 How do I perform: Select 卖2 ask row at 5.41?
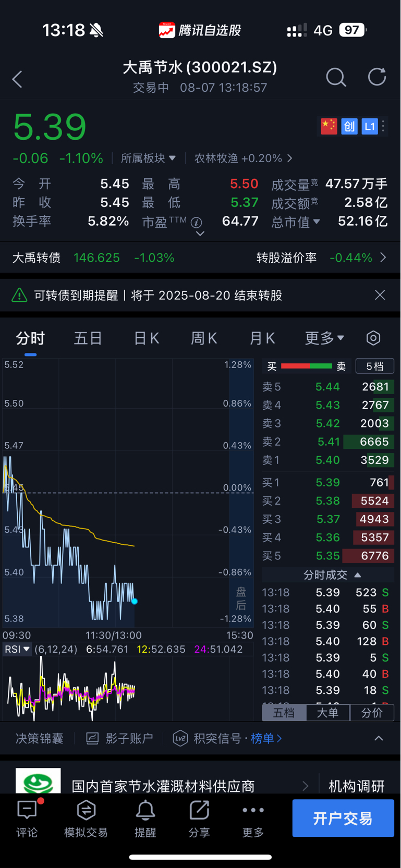328,442
